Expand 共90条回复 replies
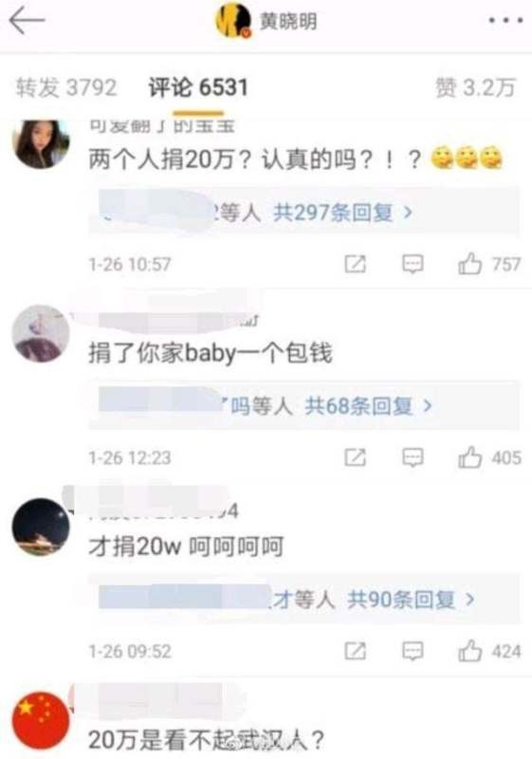Screen dimensions: 532x759 tap(410, 600)
